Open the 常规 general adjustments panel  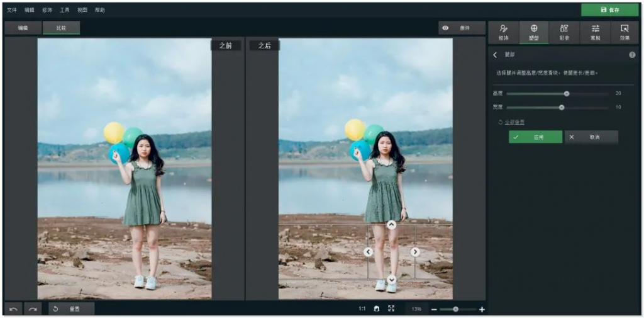[x=595, y=31]
